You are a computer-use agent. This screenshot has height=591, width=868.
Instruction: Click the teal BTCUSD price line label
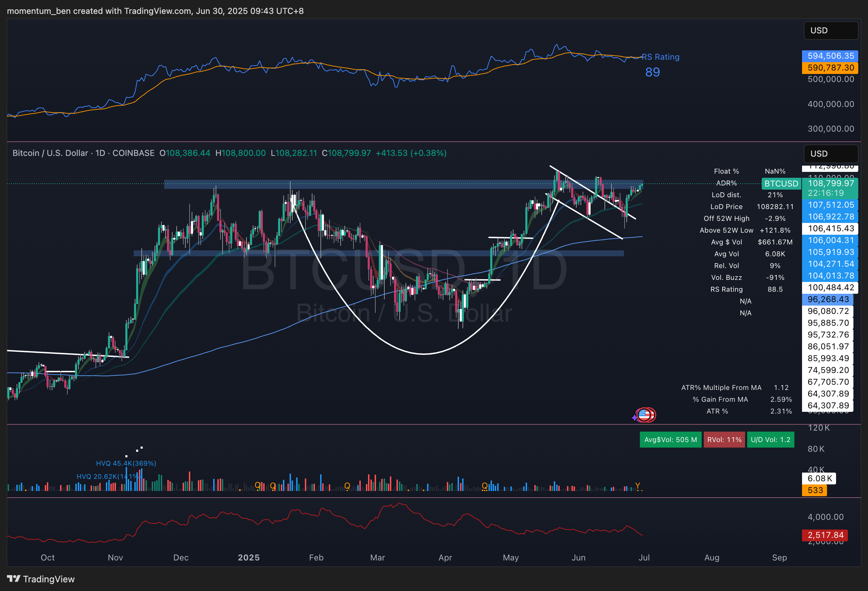781,183
